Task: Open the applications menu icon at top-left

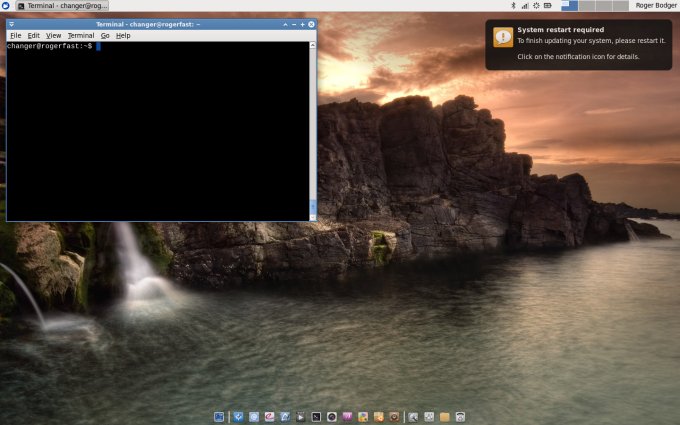Action: pos(6,6)
